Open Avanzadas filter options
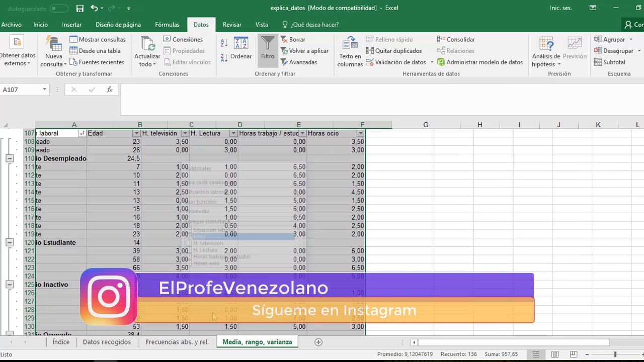644x362 pixels. tap(299, 62)
